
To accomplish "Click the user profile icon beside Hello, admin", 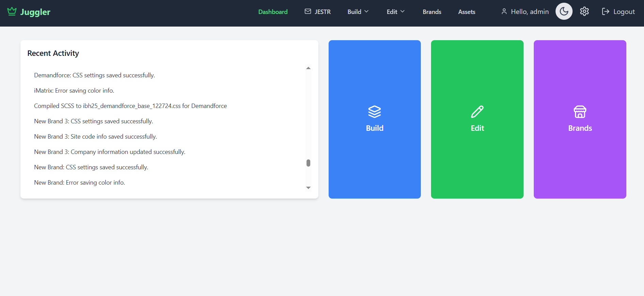I will [504, 12].
